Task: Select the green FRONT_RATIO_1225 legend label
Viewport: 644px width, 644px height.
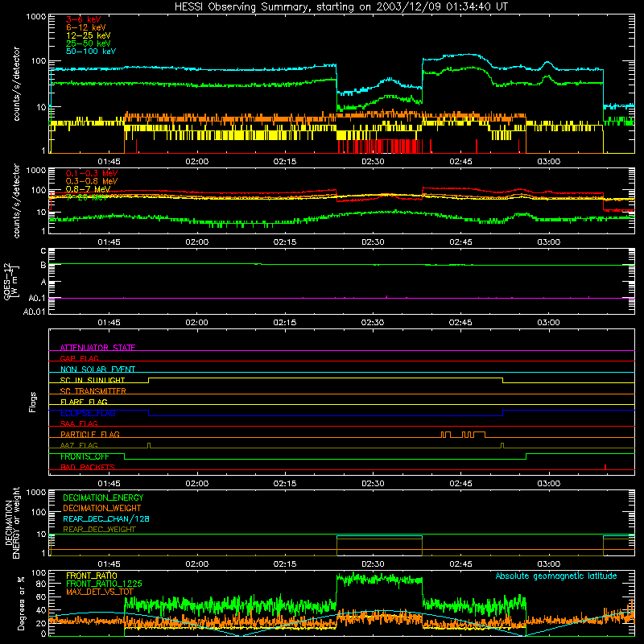Action: [x=104, y=584]
